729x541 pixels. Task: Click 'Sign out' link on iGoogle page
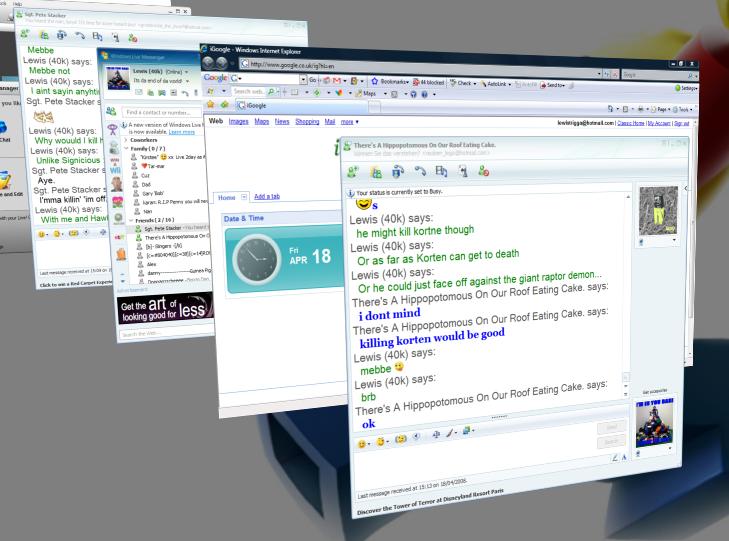click(682, 124)
